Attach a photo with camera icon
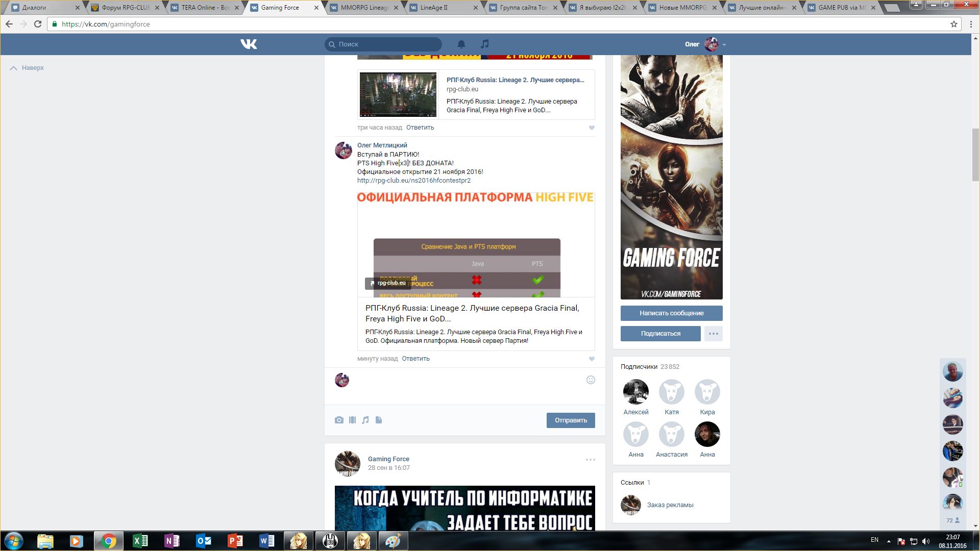The width and height of the screenshot is (980, 551). [x=339, y=420]
